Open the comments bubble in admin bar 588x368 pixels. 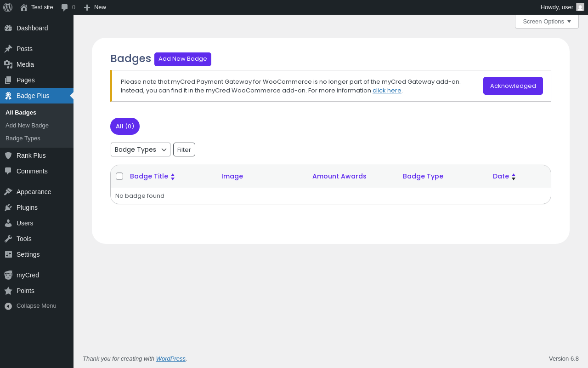[x=65, y=7]
